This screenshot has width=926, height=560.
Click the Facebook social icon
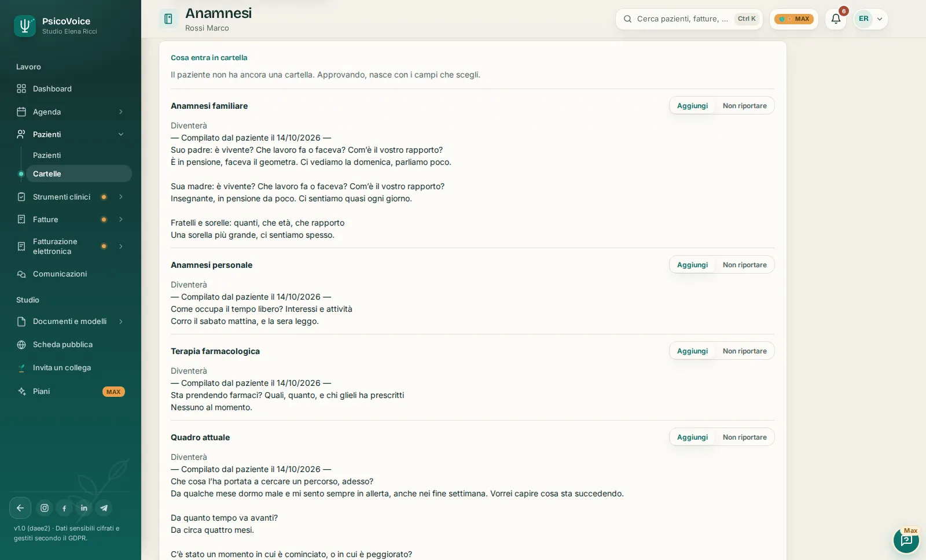pos(64,508)
